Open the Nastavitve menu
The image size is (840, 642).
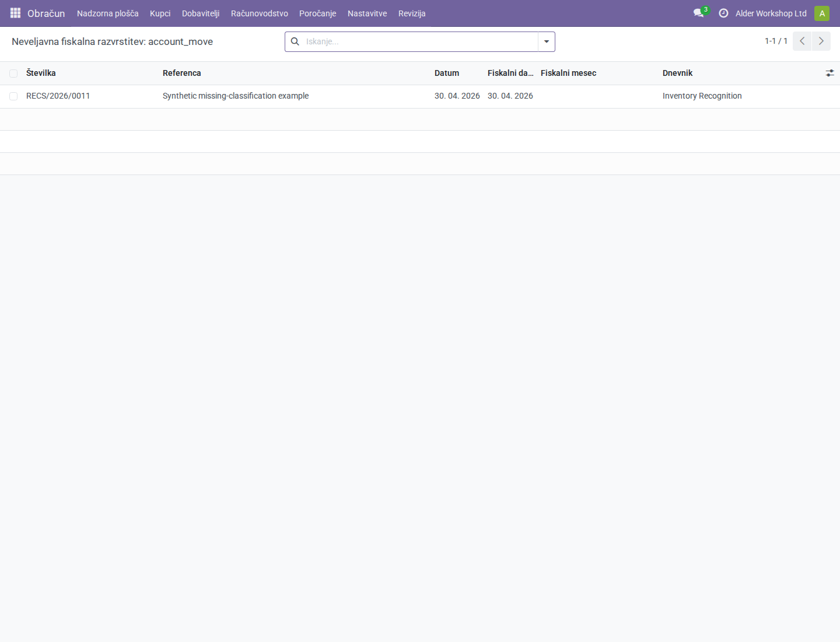coord(367,13)
